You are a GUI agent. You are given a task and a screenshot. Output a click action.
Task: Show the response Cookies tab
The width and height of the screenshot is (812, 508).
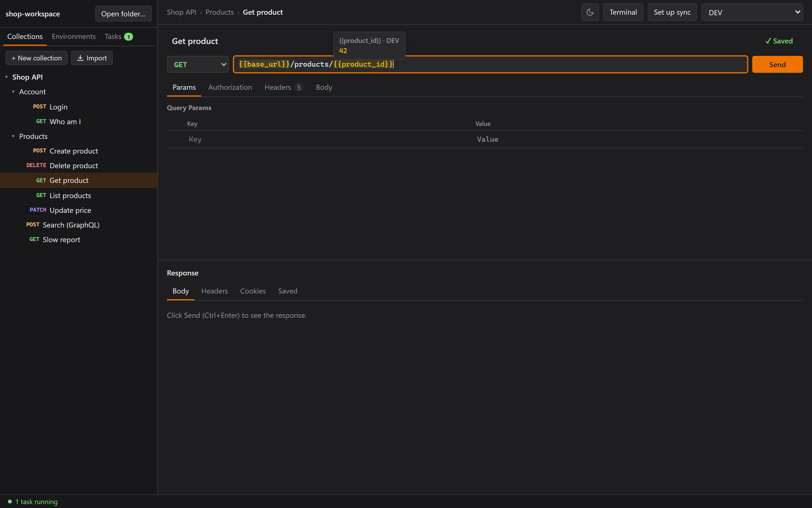tap(253, 291)
